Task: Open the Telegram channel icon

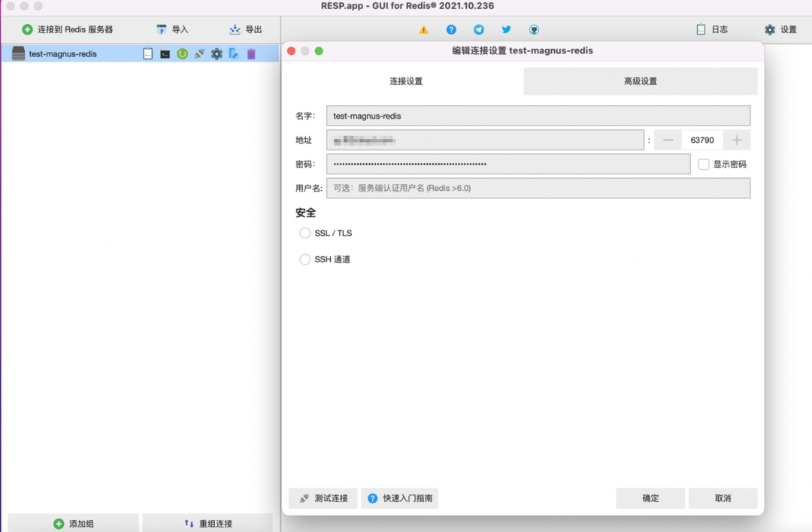Action: tap(479, 29)
